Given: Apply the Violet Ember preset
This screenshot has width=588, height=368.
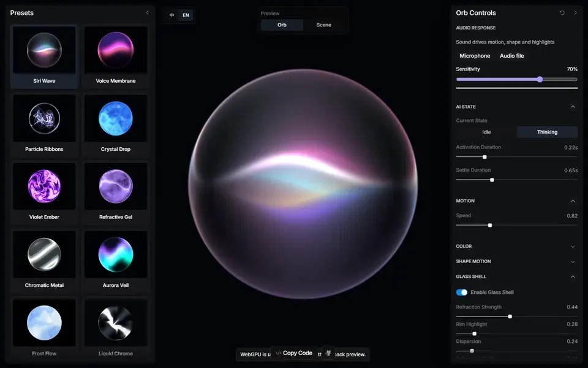Looking at the screenshot, I should pyautogui.click(x=44, y=193).
